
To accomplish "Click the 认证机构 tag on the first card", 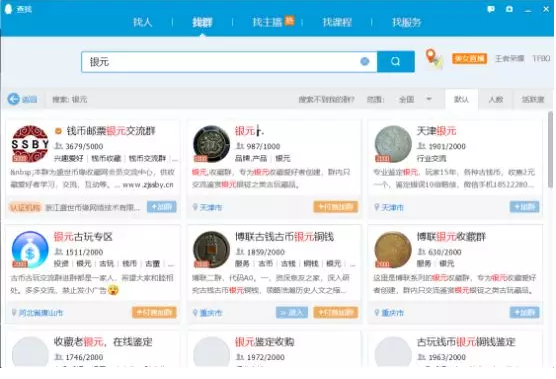I will pos(25,207).
